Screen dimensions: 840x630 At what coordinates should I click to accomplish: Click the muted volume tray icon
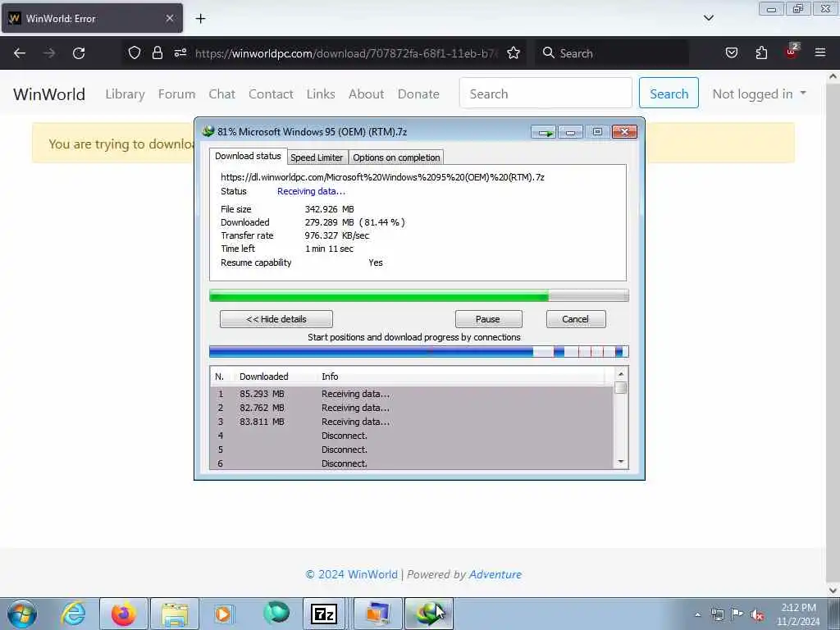(x=757, y=615)
